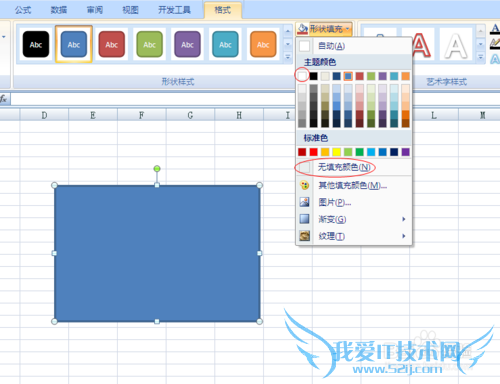
Task: Select the blue Abc shape style
Action: coord(74,44)
